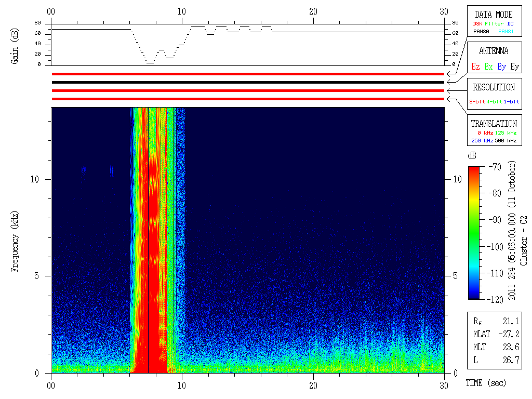The height and width of the screenshot is (399, 532).
Task: Click the blue DC mode label
Action: (x=510, y=24)
